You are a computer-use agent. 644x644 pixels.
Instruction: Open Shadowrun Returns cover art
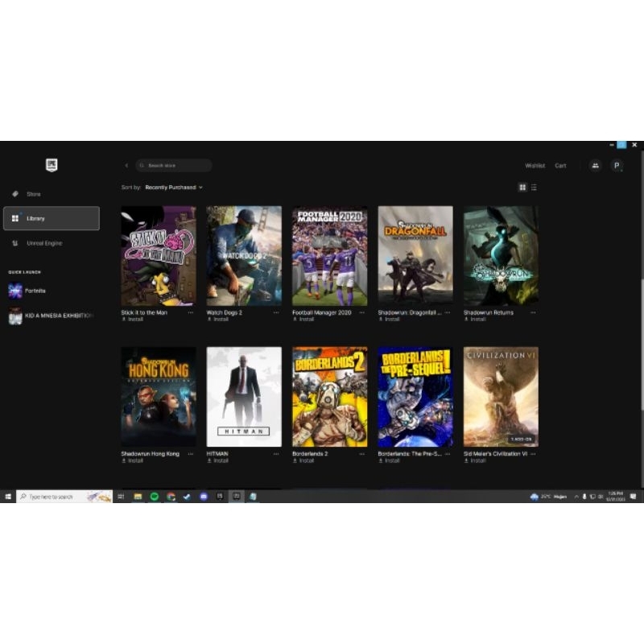coord(501,256)
